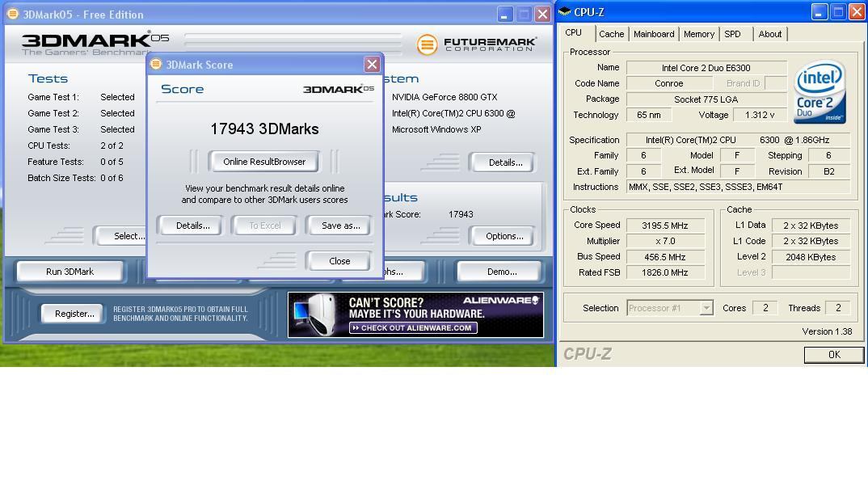Switch to the About tab
This screenshot has width=868, height=485.
769,34
